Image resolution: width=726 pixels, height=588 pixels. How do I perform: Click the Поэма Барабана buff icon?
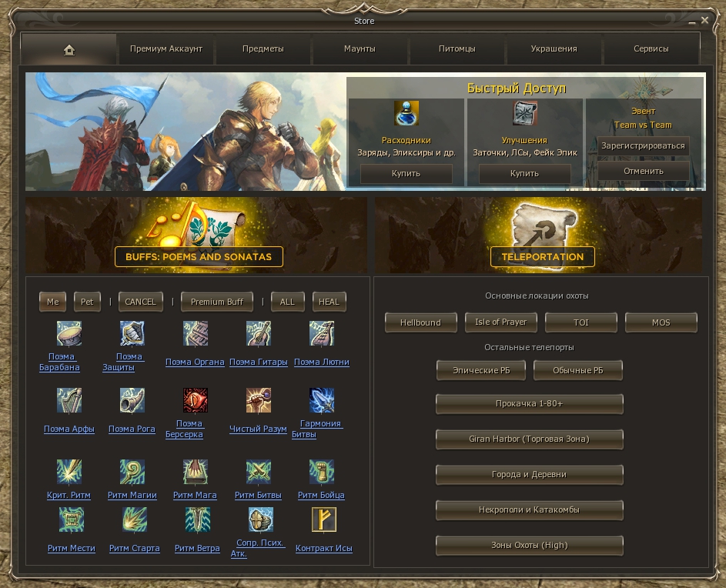69,334
